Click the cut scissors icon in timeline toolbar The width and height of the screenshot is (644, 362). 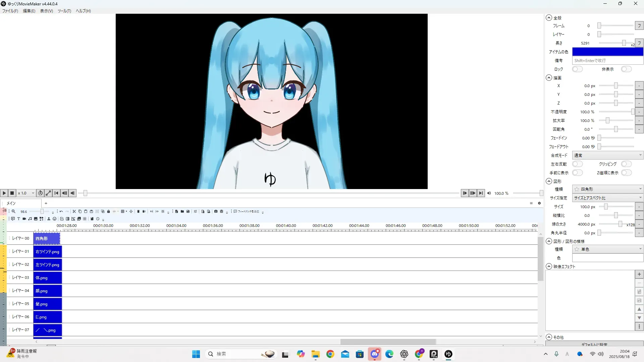(x=74, y=212)
